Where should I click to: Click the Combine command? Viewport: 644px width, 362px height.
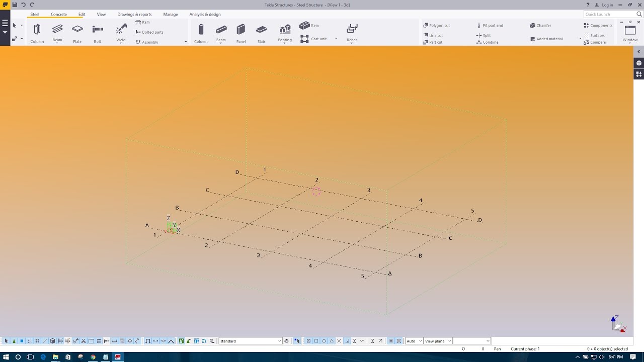click(487, 42)
